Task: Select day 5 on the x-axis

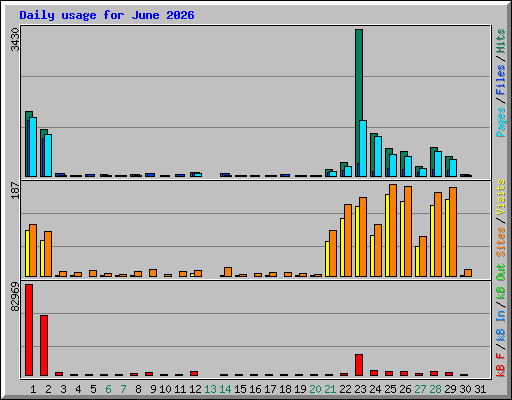Action: (93, 389)
